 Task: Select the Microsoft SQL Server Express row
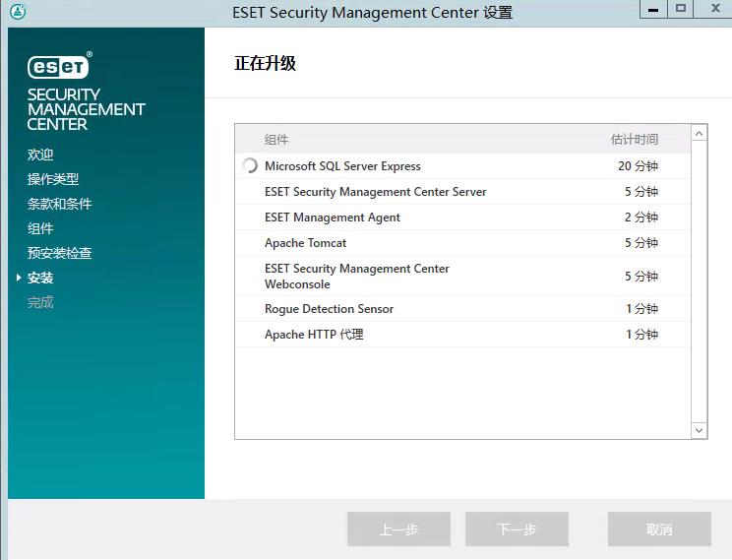(x=462, y=165)
